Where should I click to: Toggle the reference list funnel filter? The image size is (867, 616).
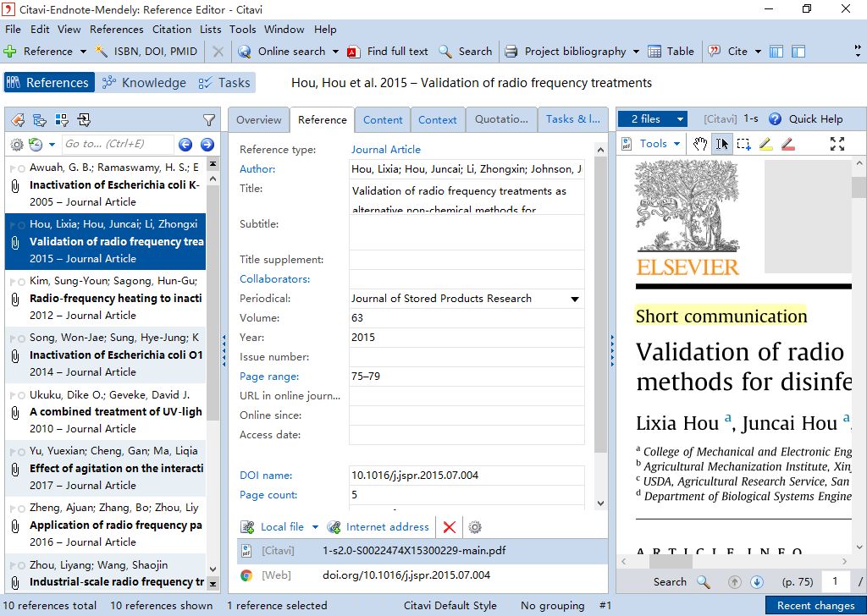(209, 120)
